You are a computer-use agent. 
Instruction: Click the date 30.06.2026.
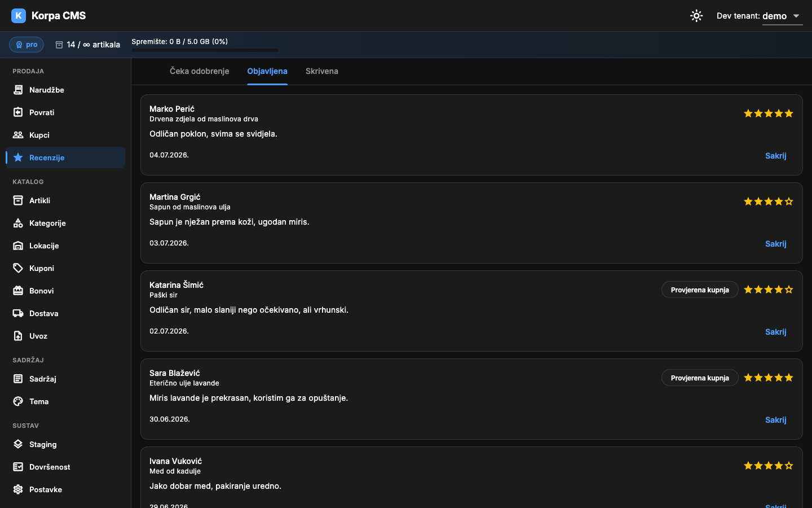click(170, 419)
